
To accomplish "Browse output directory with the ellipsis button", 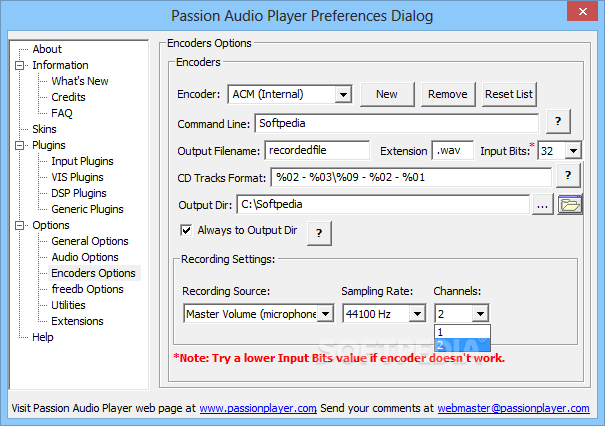I will (x=542, y=205).
